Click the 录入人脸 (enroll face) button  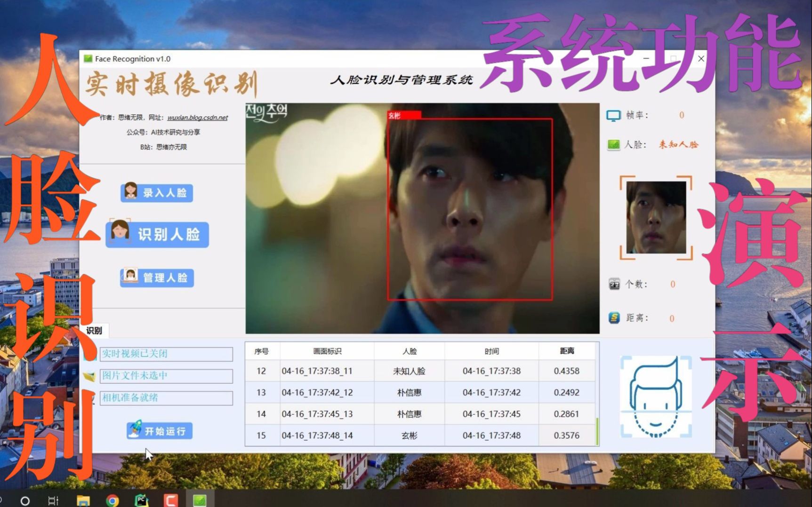click(157, 193)
